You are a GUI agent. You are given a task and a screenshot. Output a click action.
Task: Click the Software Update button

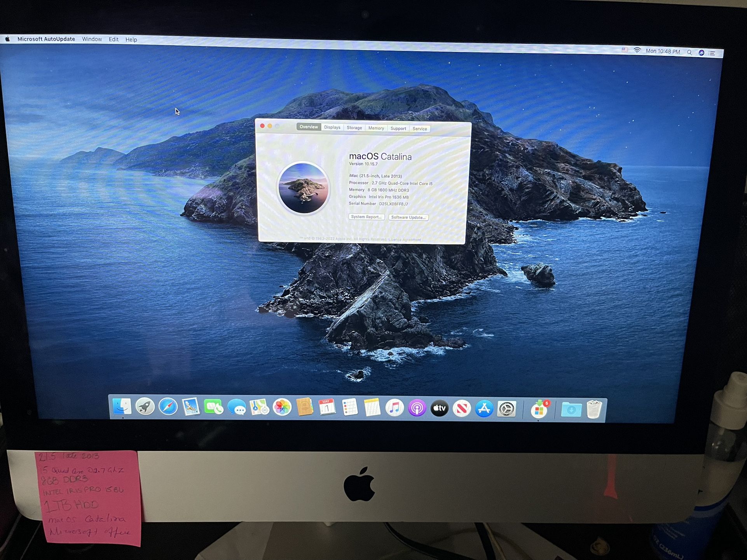(x=408, y=217)
